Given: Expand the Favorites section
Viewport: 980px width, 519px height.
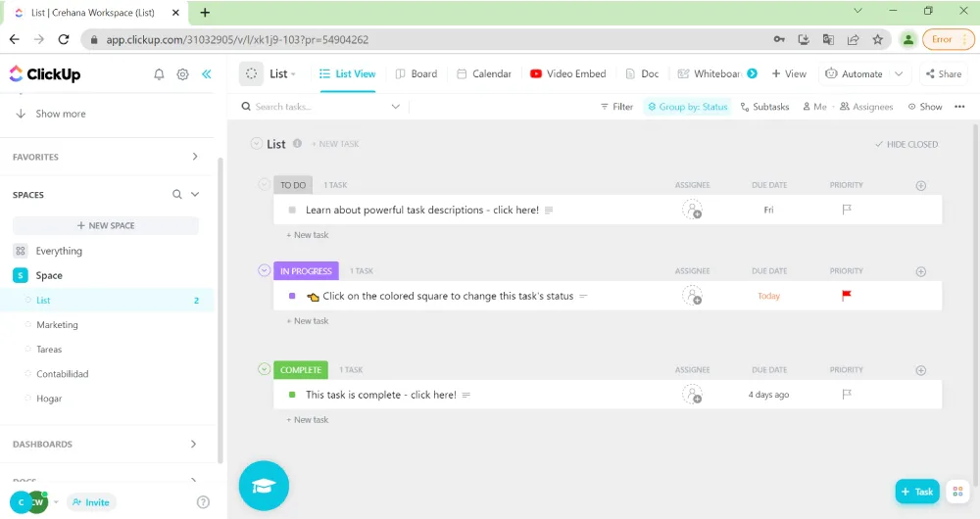Looking at the screenshot, I should tap(195, 157).
